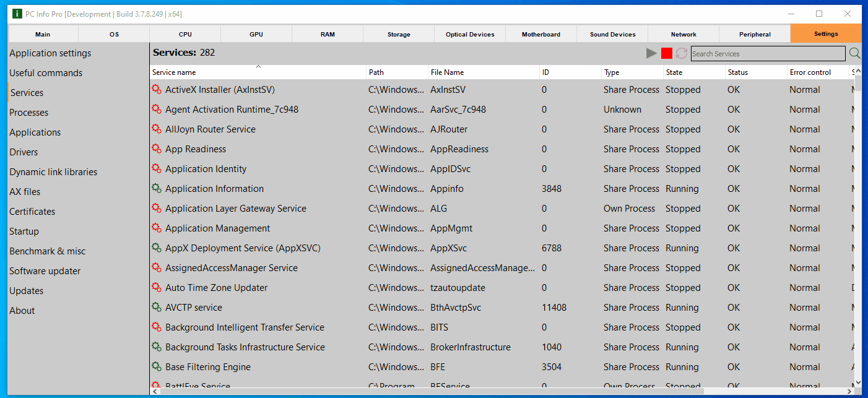This screenshot has width=868, height=398.
Task: Switch to the GPU tab
Action: (x=256, y=34)
